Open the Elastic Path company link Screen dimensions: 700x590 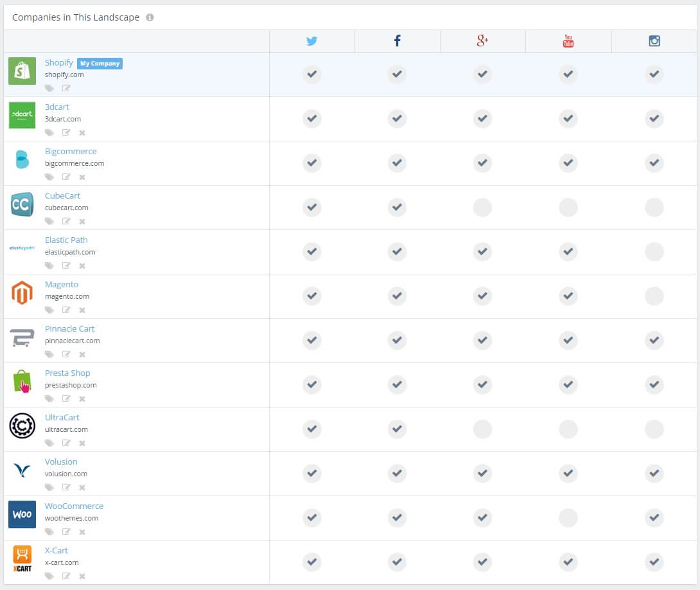pos(66,240)
